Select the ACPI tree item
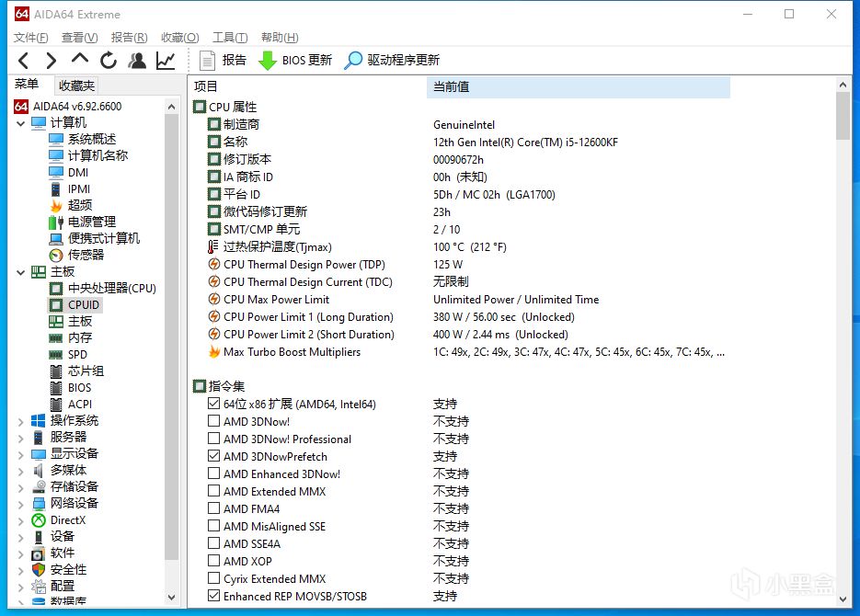 tap(71, 404)
